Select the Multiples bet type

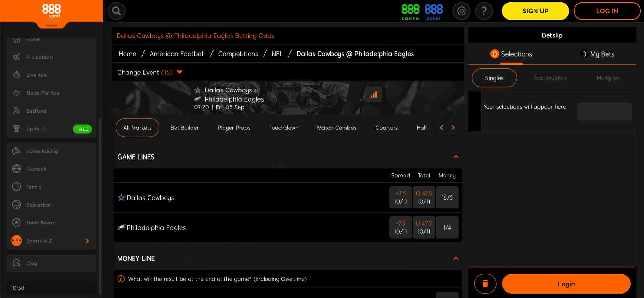coord(608,78)
